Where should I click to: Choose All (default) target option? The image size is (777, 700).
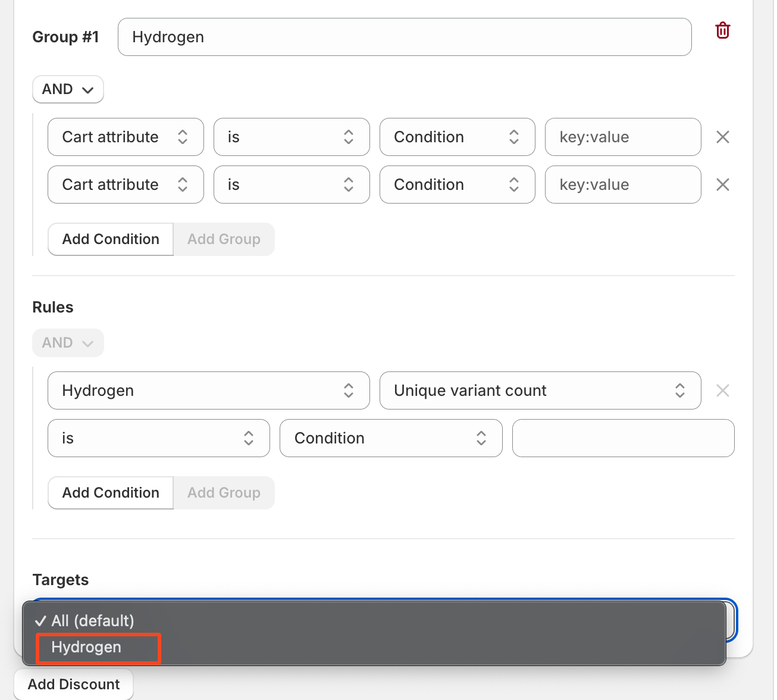click(x=92, y=621)
